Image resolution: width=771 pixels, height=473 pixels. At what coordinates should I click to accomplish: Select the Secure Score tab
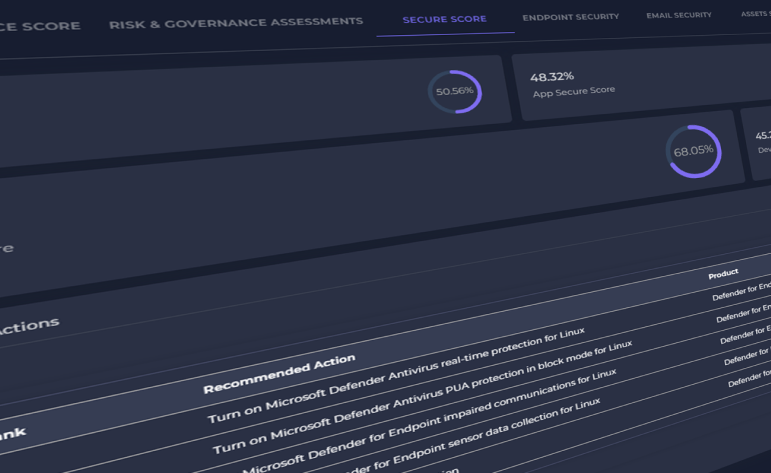coord(445,19)
